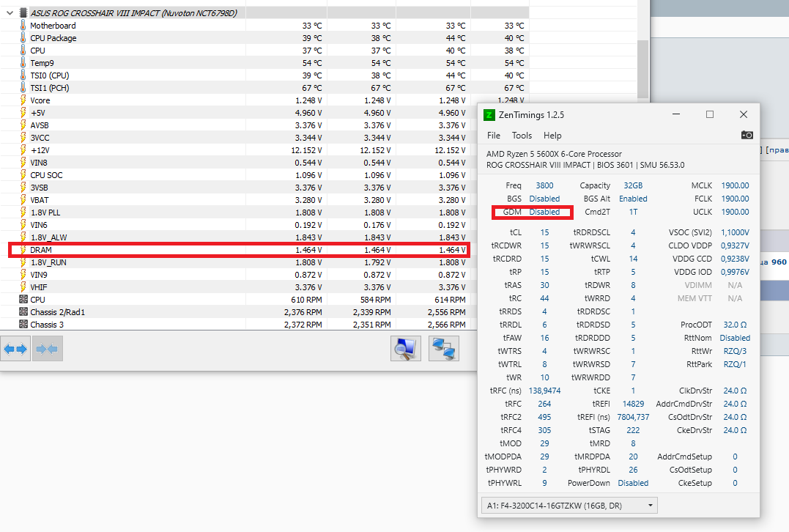Maximize the ZenTimings window
Image resolution: width=789 pixels, height=532 pixels.
(x=709, y=114)
